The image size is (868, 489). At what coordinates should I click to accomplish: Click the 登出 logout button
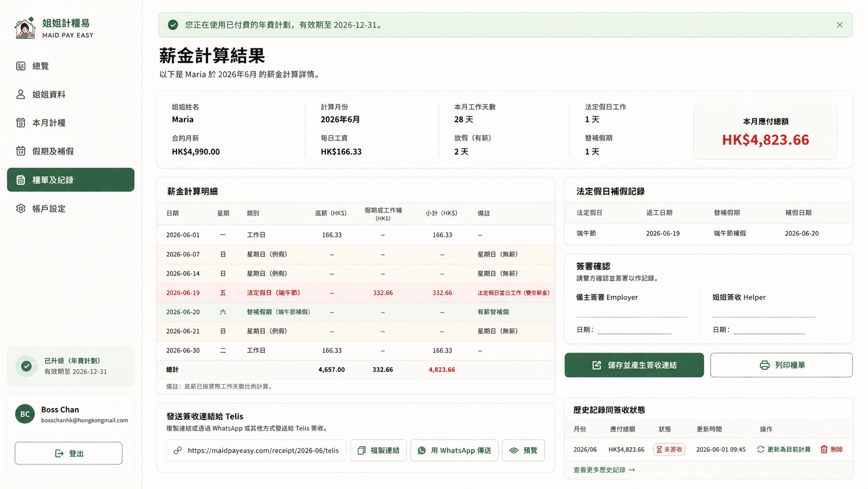coord(69,454)
